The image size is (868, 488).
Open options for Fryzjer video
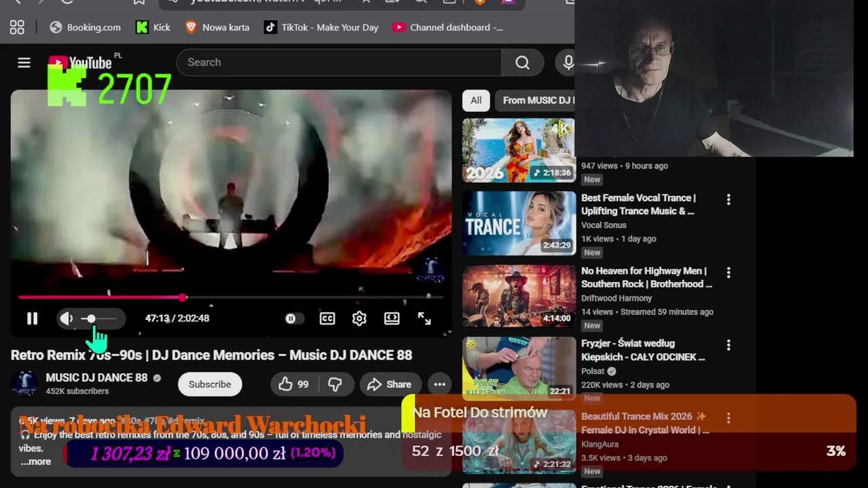[729, 345]
